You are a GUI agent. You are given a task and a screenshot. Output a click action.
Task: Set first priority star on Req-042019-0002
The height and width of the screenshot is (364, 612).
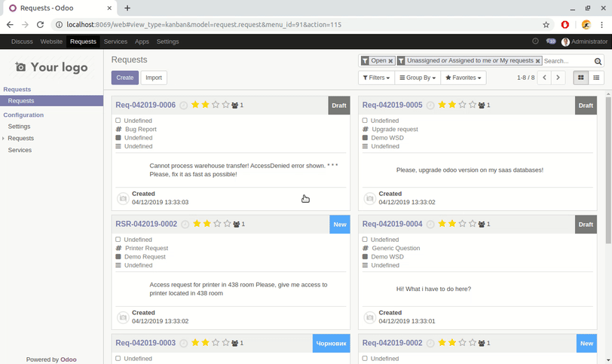coord(442,343)
